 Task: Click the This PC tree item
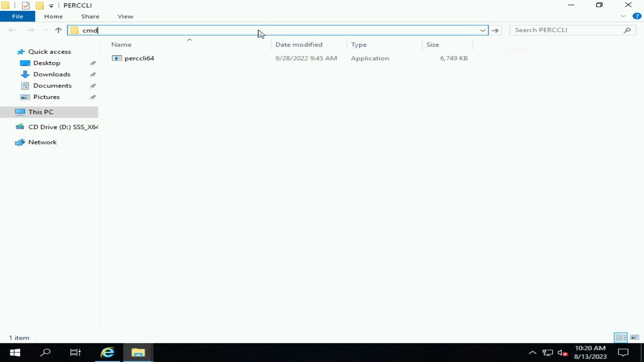[x=41, y=112]
